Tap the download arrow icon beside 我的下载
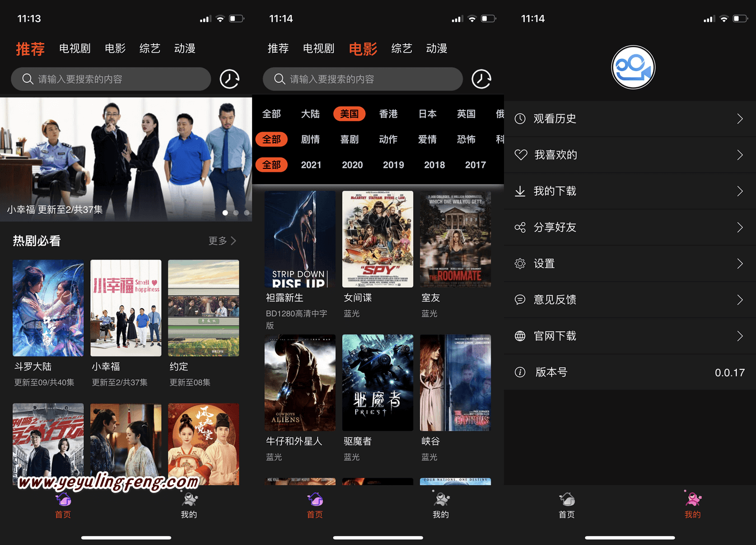The height and width of the screenshot is (545, 756). click(x=520, y=191)
